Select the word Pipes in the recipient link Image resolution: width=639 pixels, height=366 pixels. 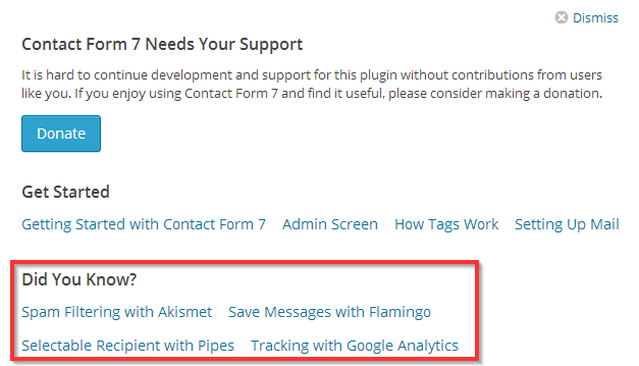pos(216,346)
